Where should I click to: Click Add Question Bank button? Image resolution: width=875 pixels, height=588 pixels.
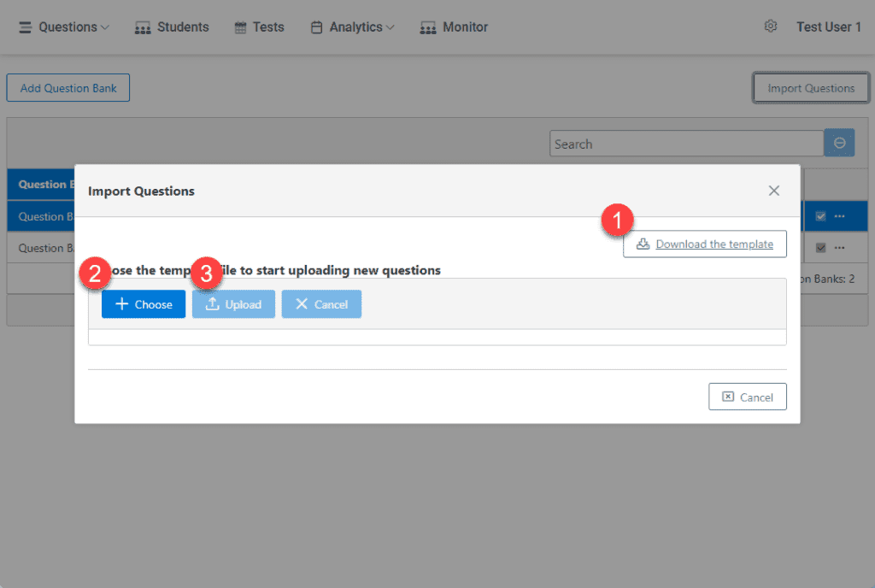(68, 87)
